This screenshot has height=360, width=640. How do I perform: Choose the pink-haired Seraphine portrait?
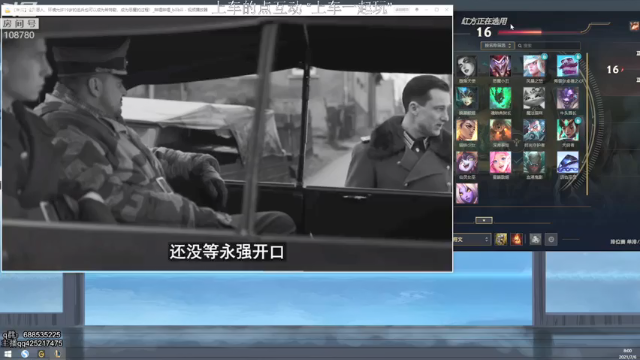[x=500, y=162]
